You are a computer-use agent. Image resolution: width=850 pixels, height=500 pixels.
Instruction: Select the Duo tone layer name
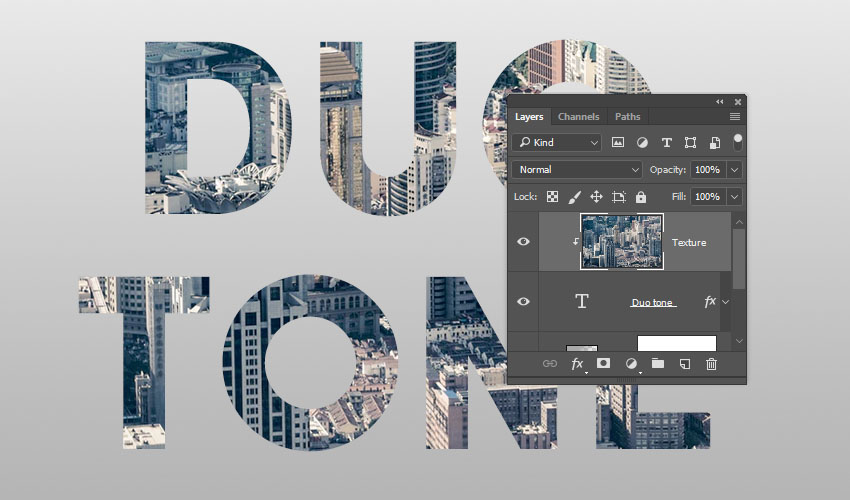click(x=652, y=302)
